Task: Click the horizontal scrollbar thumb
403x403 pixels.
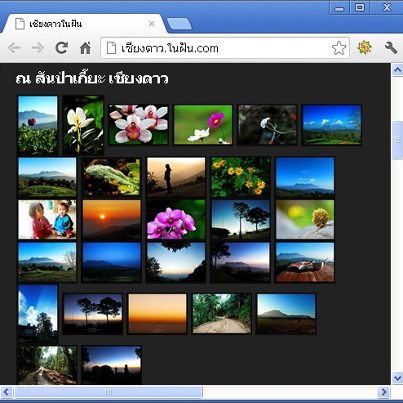Action: click(x=109, y=392)
